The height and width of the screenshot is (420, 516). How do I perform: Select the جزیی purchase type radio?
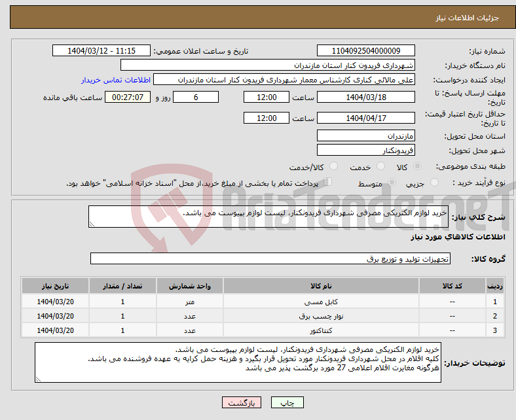(434, 183)
